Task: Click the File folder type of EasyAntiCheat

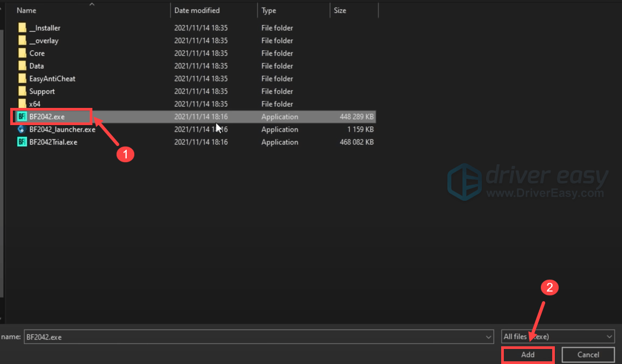Action: point(277,78)
